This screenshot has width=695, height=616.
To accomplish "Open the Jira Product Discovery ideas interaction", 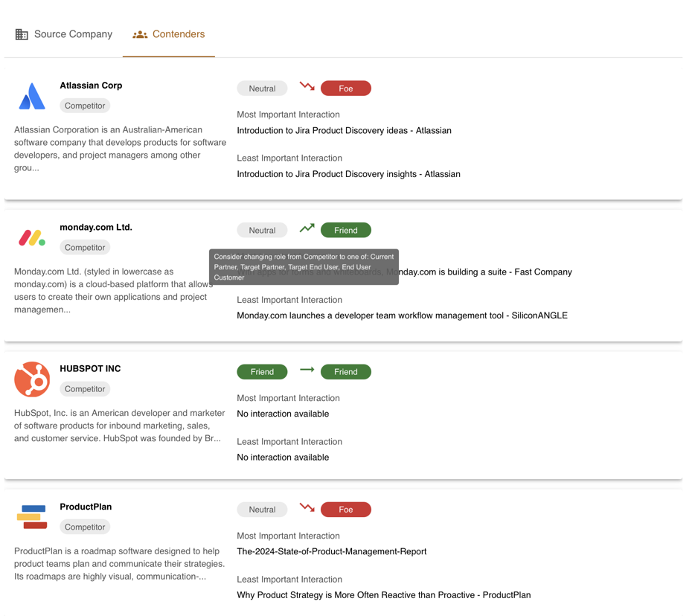I will click(344, 131).
